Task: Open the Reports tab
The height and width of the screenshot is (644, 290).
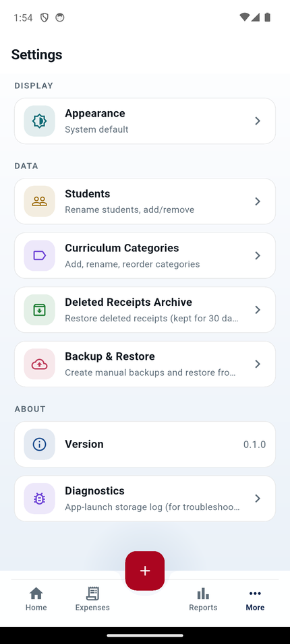Action: (203, 600)
